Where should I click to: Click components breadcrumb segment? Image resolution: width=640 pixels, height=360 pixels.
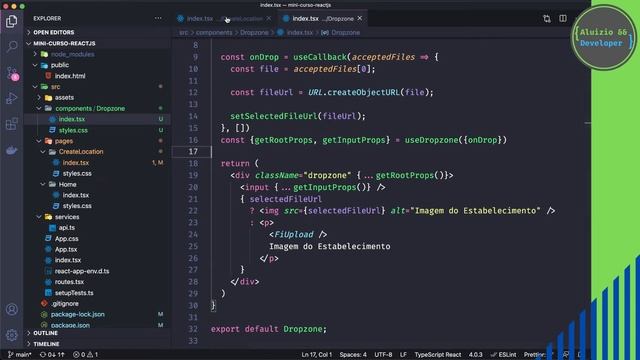(x=214, y=32)
